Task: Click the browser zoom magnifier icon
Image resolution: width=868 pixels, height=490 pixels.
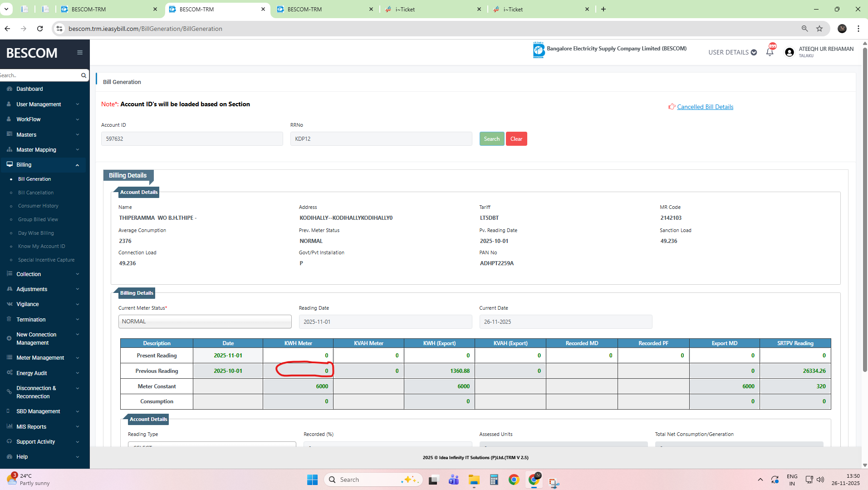Action: click(x=805, y=29)
